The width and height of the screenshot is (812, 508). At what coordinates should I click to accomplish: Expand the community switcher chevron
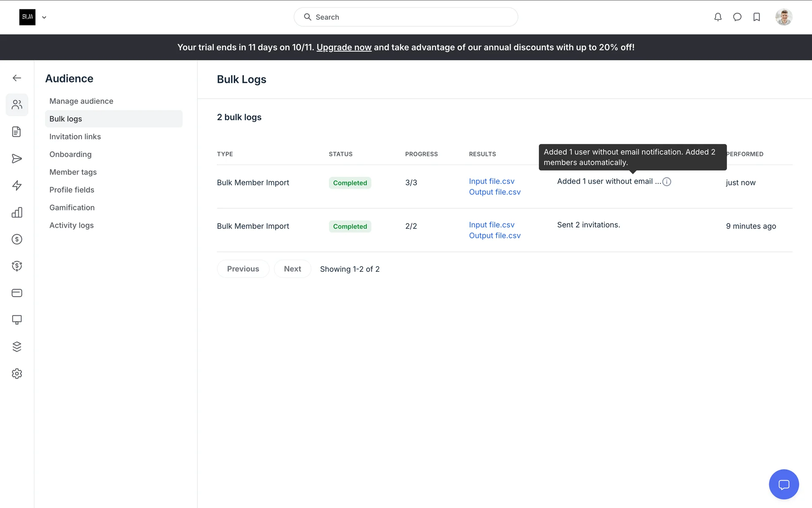click(x=44, y=17)
